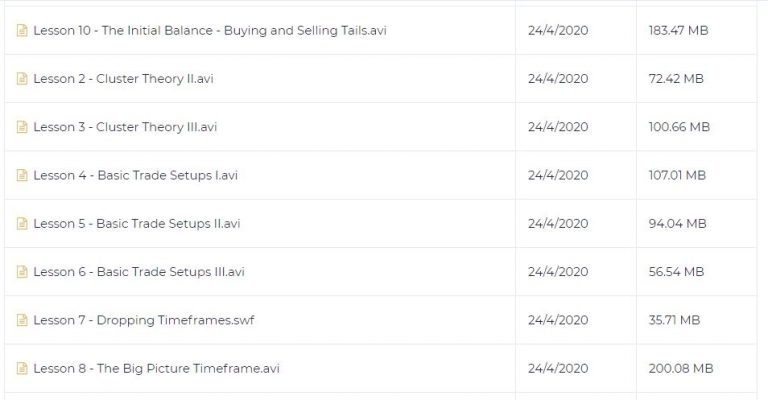Open Lesson 2 - Cluster Theory II.avi
Image resolution: width=768 pixels, height=400 pixels.
[x=123, y=79]
